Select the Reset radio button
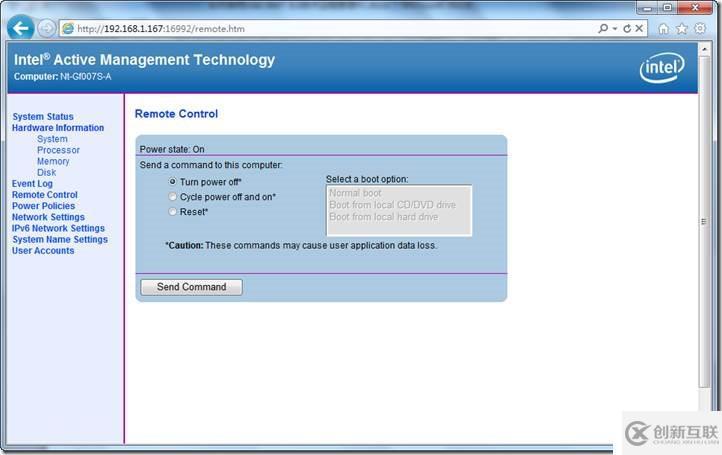Image resolution: width=722 pixels, height=455 pixels. pos(173,212)
